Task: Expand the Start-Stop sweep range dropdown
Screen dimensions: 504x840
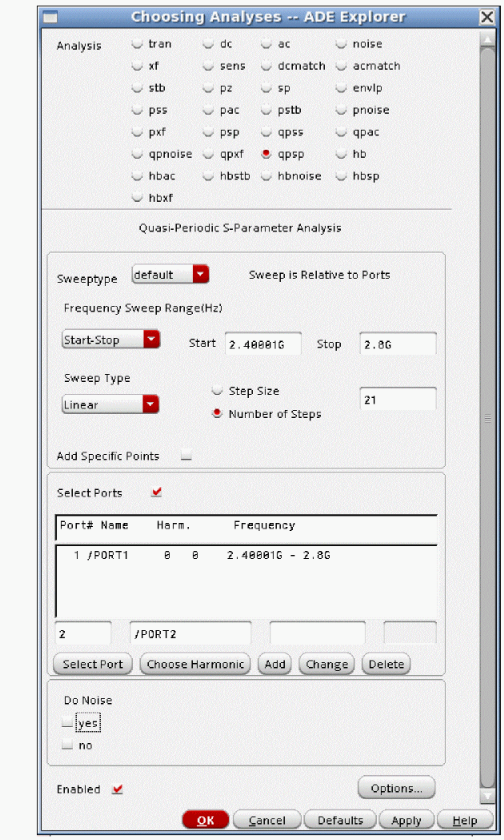Action: (111, 340)
